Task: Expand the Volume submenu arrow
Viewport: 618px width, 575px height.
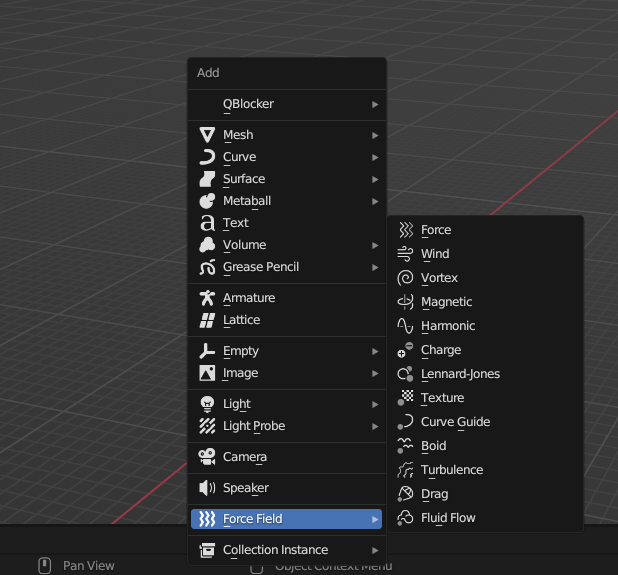Action: (x=375, y=246)
